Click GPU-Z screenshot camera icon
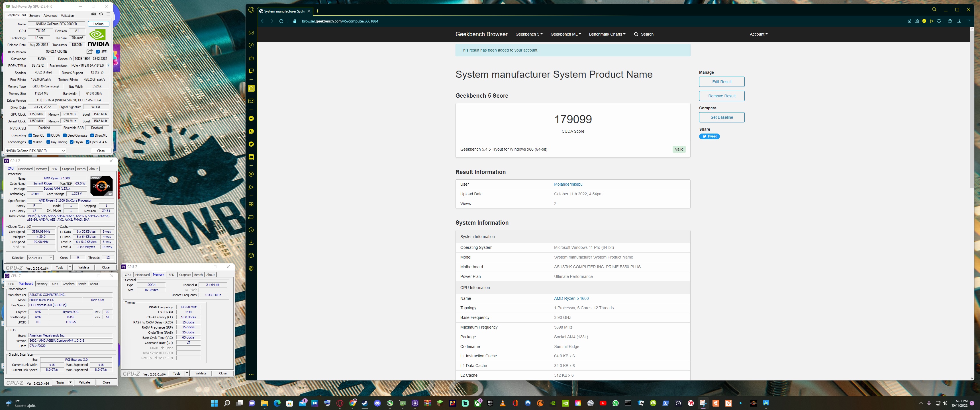This screenshot has width=980, height=410. pyautogui.click(x=94, y=14)
